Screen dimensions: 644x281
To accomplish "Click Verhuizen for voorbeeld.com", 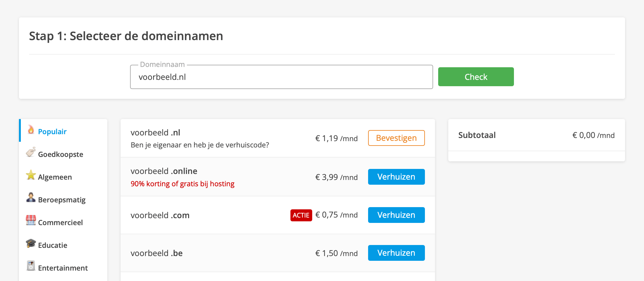I will coord(396,215).
